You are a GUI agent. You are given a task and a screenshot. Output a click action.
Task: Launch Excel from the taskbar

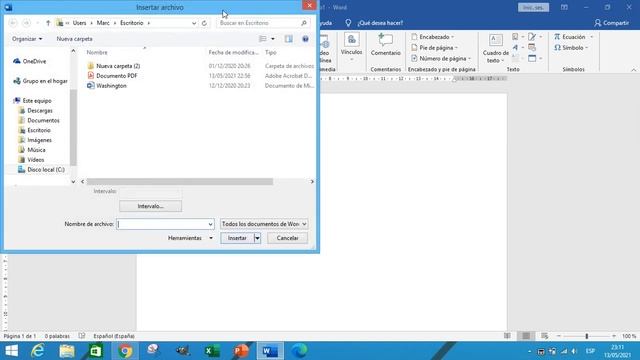(x=212, y=351)
